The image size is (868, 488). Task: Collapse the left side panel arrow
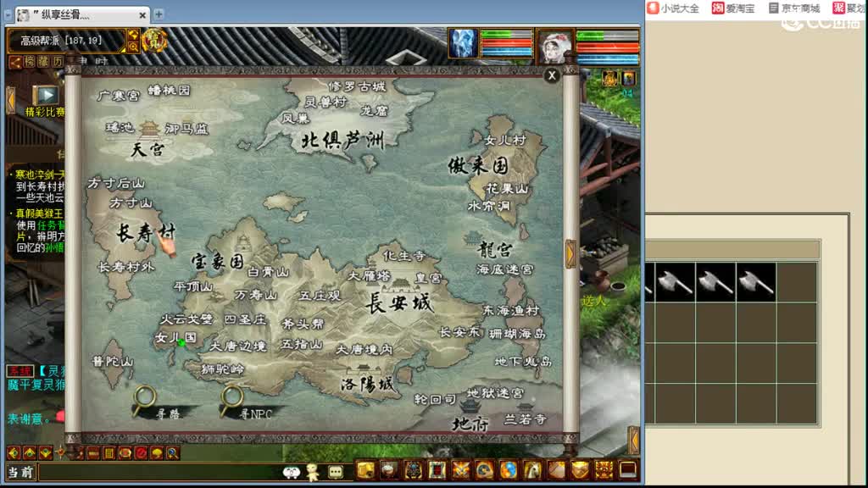[x=10, y=101]
